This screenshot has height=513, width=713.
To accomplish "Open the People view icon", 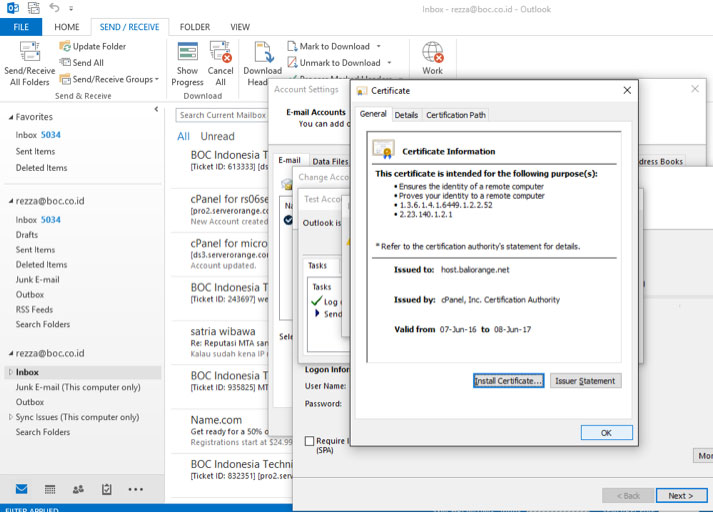I will pos(78,489).
